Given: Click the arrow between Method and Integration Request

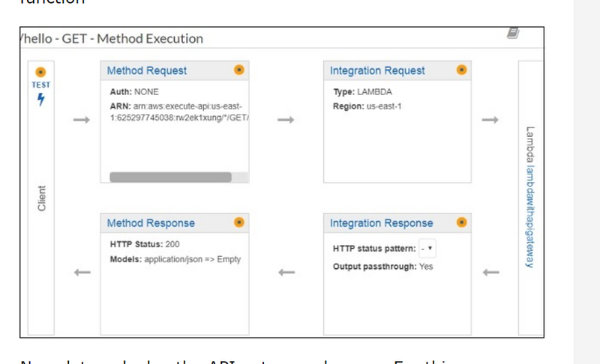Looking at the screenshot, I should coord(286,119).
